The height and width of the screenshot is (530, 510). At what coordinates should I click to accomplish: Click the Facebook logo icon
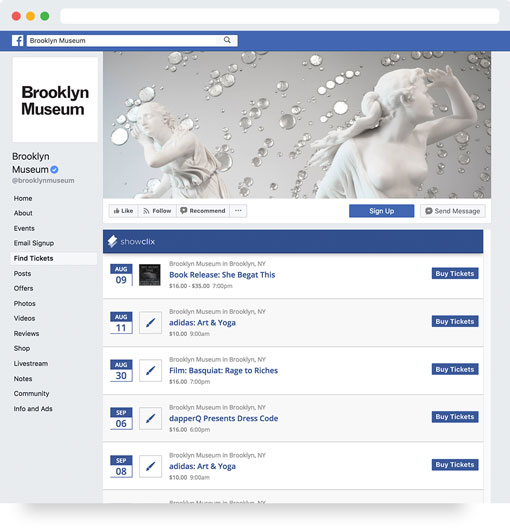[18, 41]
